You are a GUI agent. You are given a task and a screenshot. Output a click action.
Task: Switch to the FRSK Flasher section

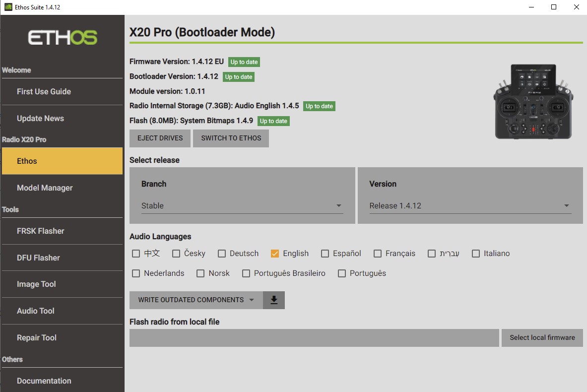pyautogui.click(x=40, y=231)
